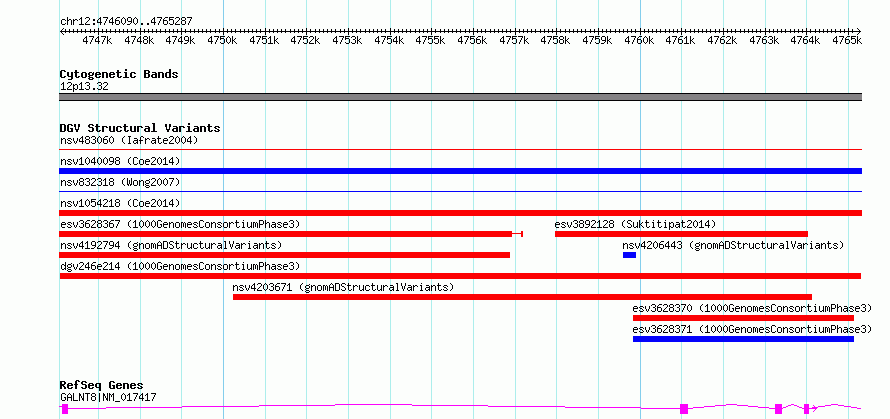Click the DGV Structural Variants track title
Viewport: 890px width, 419px height.
coord(140,128)
